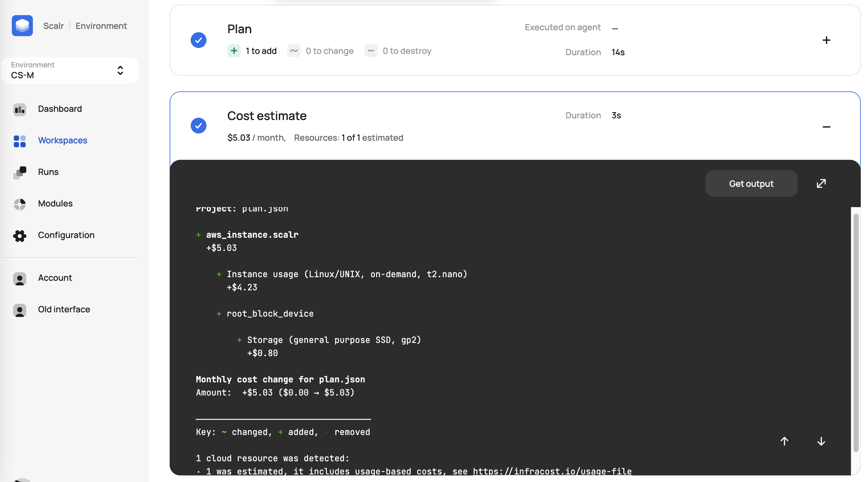
Task: Open the Environment CS-M selector
Action: pyautogui.click(x=70, y=70)
